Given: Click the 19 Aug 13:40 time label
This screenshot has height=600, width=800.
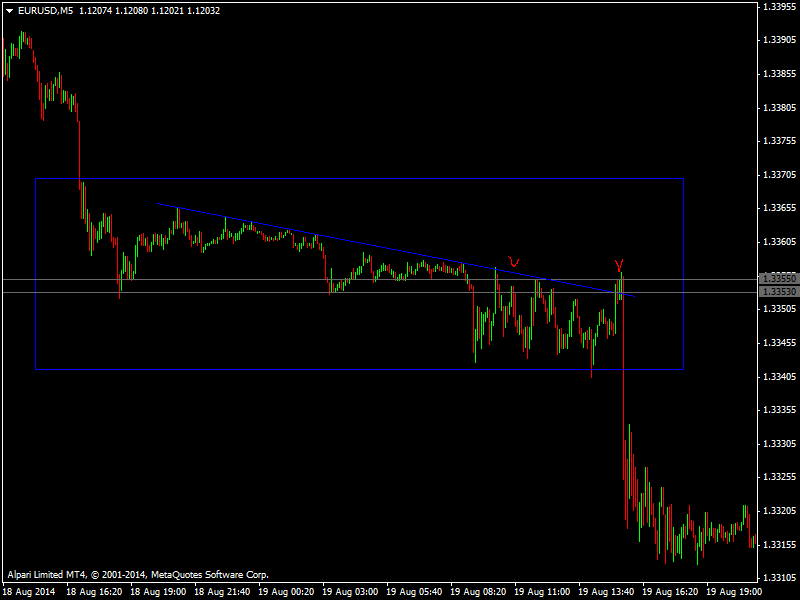Looking at the screenshot, I should pos(606,592).
